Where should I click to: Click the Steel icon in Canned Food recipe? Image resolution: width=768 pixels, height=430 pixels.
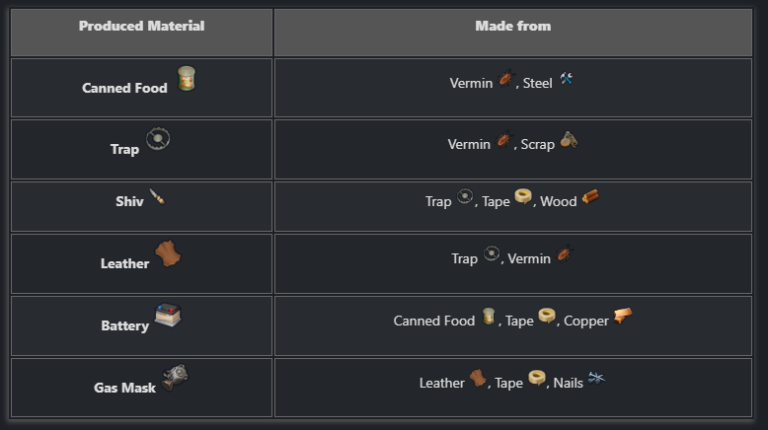[567, 80]
